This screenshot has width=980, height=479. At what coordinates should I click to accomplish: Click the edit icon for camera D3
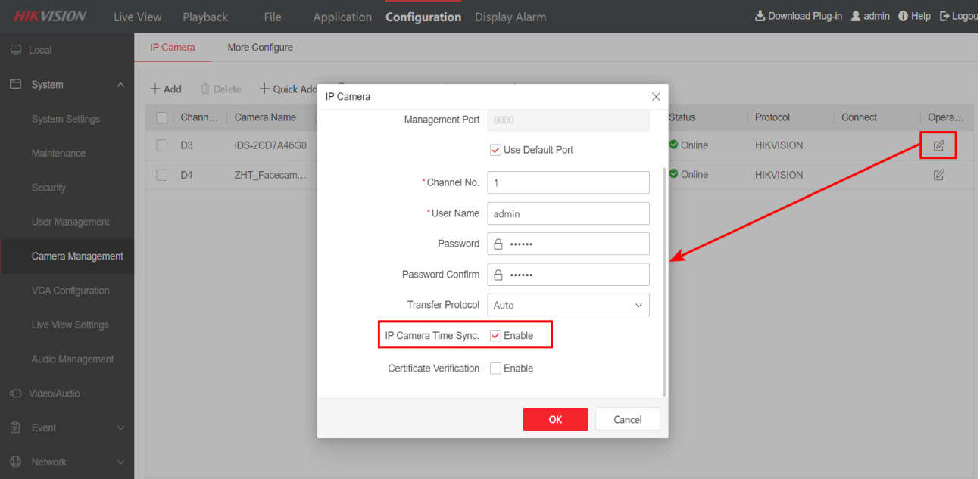coord(938,145)
